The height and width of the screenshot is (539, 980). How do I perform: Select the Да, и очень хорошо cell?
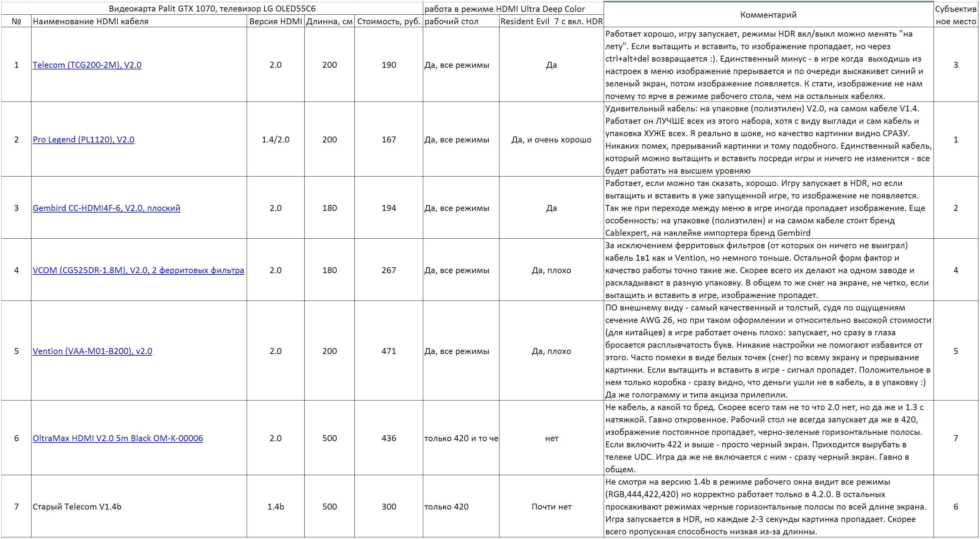(551, 139)
